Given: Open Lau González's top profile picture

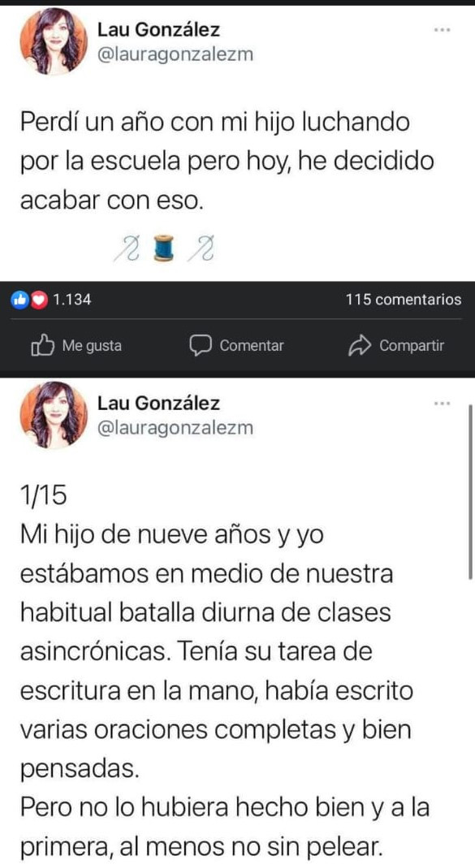Looking at the screenshot, I should pyautogui.click(x=54, y=41).
